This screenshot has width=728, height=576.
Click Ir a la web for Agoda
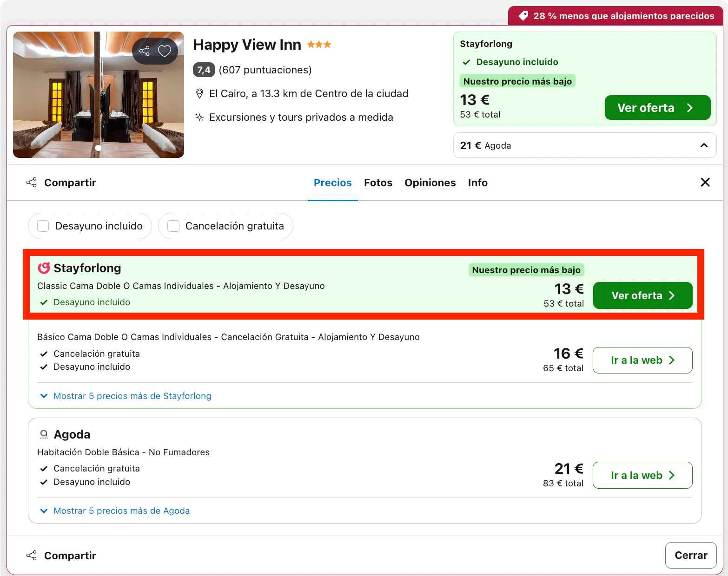pos(642,475)
